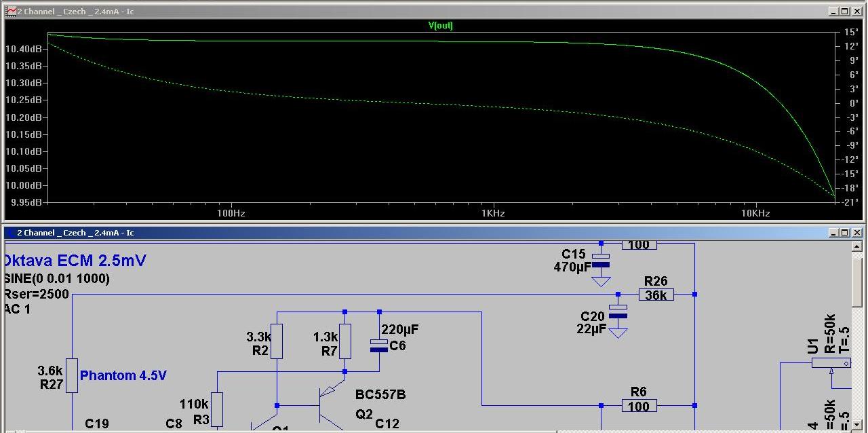Click the ground symbol under C15
868x433 pixels.
[x=600, y=281]
